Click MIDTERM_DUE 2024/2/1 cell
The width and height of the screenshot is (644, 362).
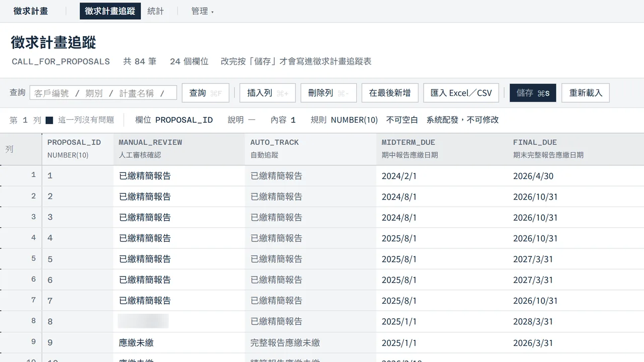point(442,175)
